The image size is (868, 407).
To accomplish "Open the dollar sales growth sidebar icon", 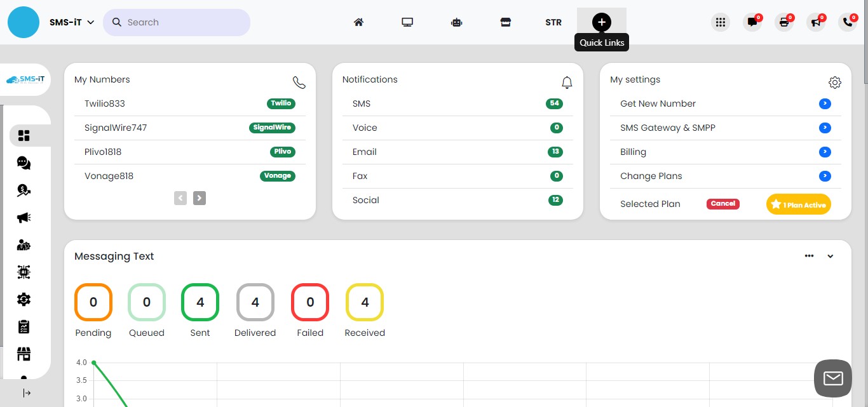I will coord(24,190).
